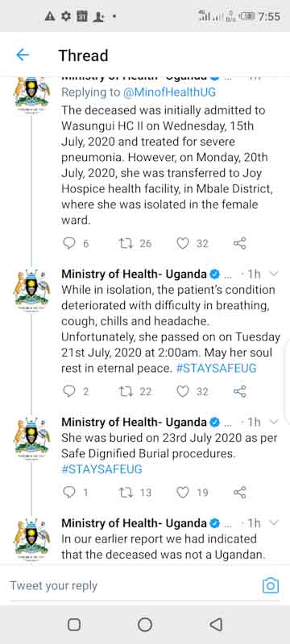Retweet the tweet about Joy Hospice transfer
Screen dimensions: 290x644
[123, 243]
